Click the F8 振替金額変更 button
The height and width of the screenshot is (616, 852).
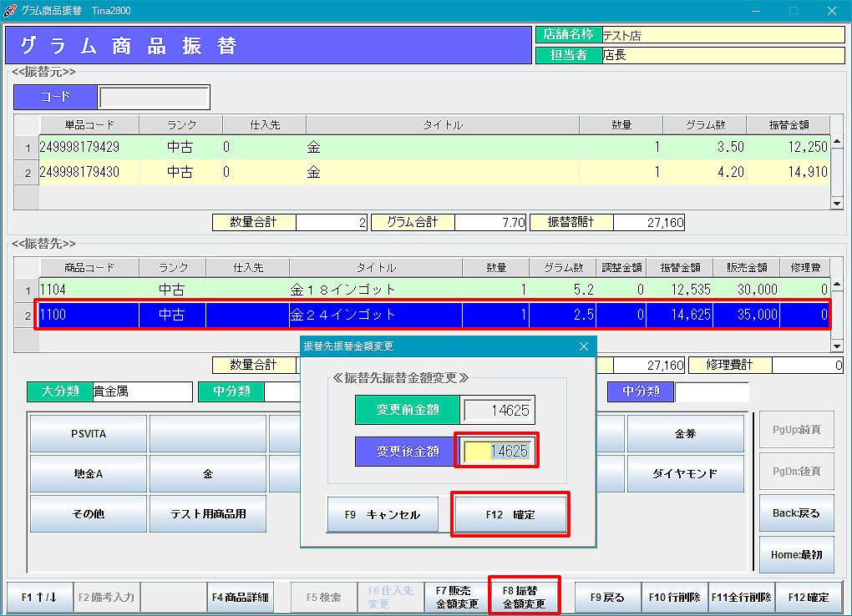coord(524,597)
